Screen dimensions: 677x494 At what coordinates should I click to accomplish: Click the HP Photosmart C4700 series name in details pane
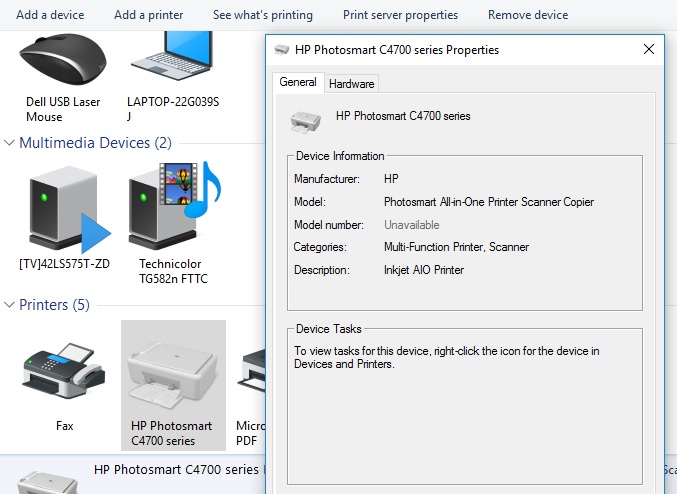(176, 469)
